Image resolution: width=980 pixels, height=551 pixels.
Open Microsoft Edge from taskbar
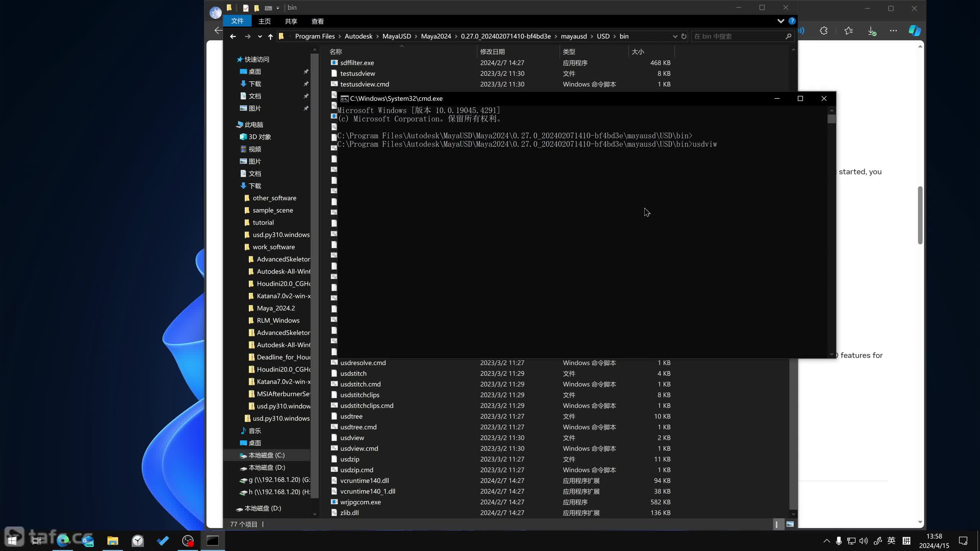point(62,541)
